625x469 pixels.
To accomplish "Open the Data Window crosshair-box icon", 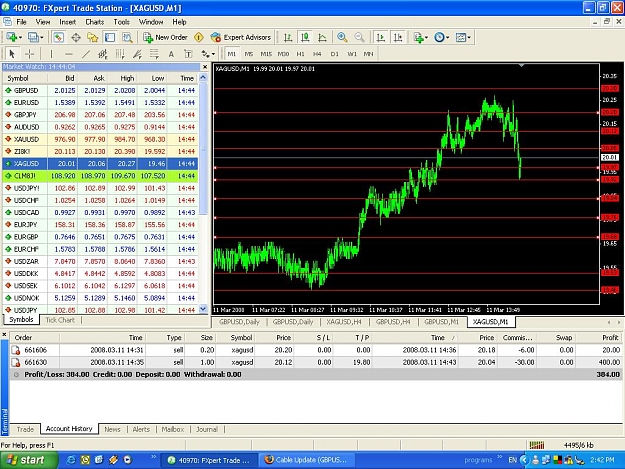I will [76, 37].
